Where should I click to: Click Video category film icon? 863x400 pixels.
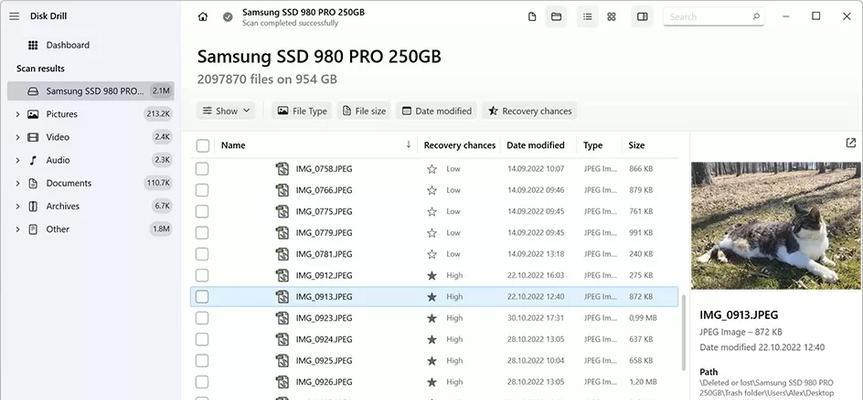[33, 137]
